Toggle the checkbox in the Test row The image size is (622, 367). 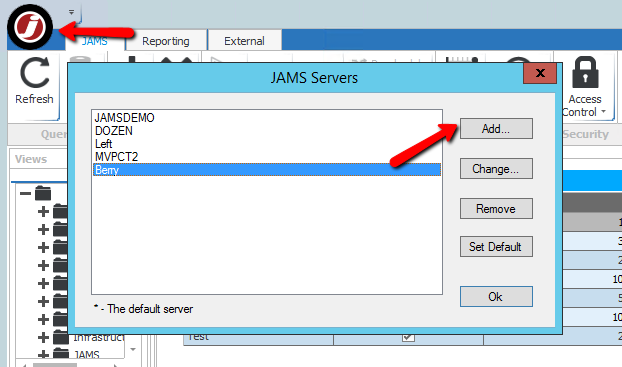[x=408, y=337]
